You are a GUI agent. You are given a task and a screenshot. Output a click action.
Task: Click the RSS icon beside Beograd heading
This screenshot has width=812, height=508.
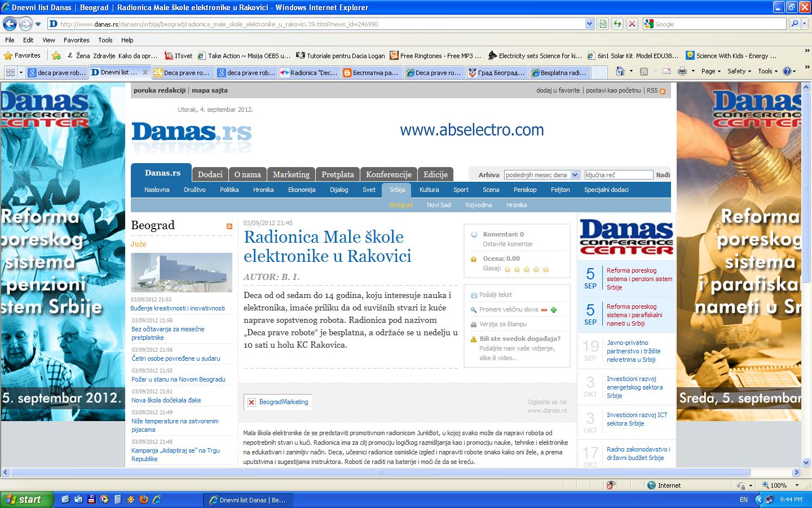[x=230, y=226]
